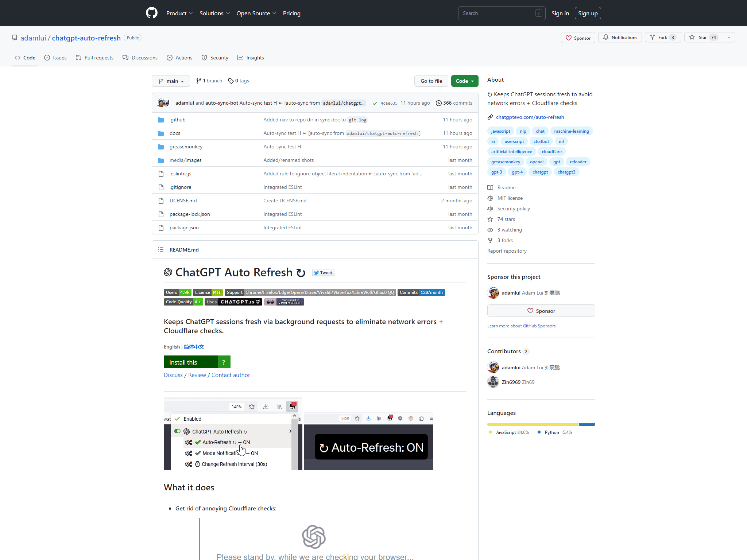Click the Fork button
747x560 pixels.
click(x=663, y=37)
